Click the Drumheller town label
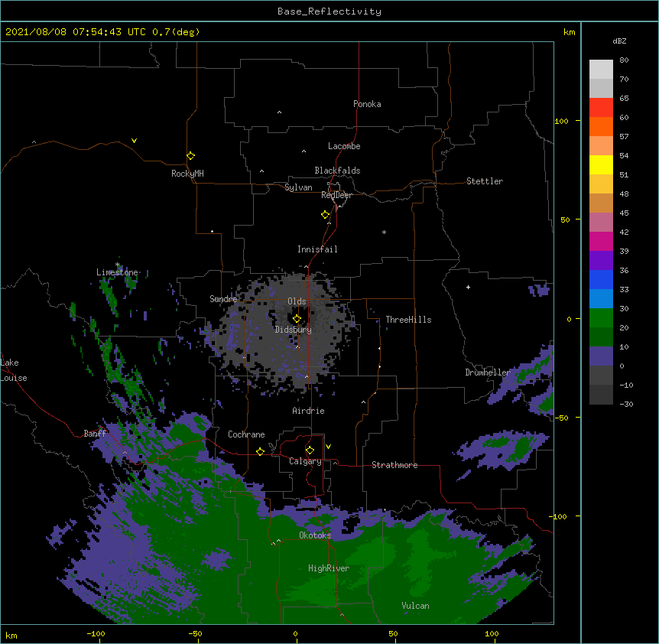 click(x=488, y=372)
